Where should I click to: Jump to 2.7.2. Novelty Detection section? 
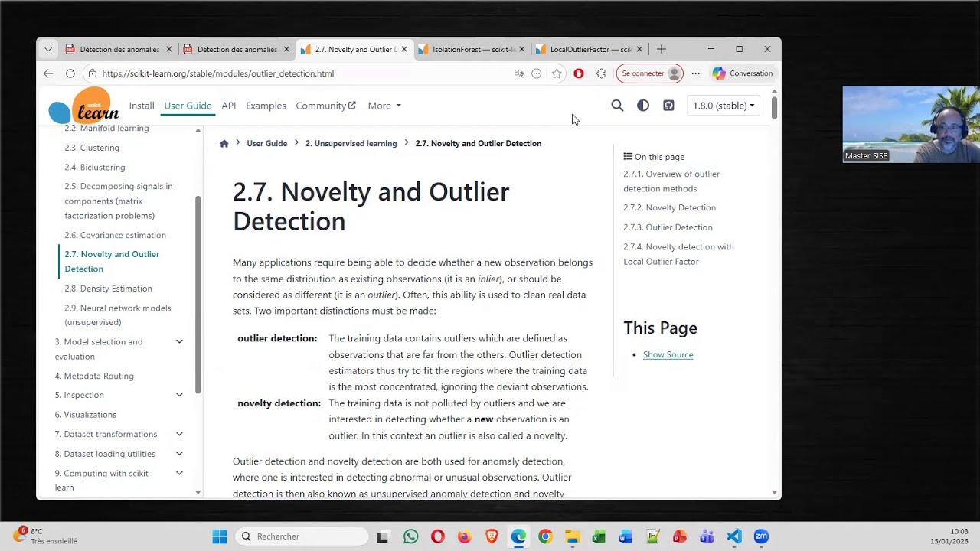[x=669, y=207]
